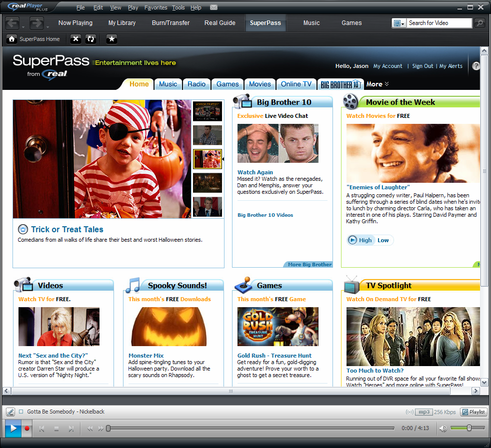Click the search magnifier button
Viewport: 491px width, 448px height.
point(479,23)
